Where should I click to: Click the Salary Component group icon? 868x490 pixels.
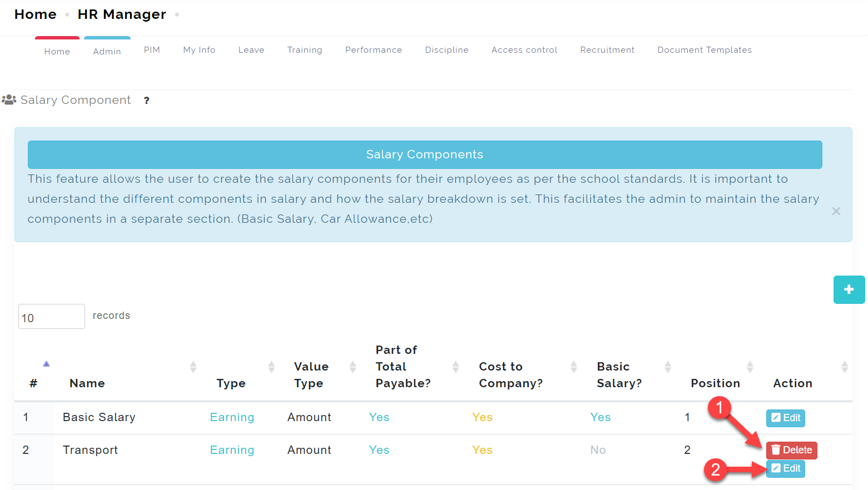point(9,100)
